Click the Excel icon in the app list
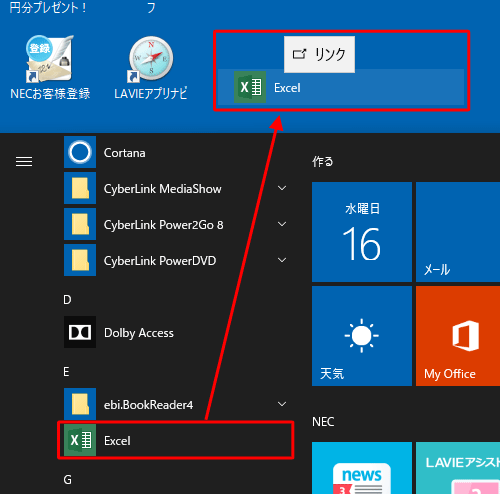This screenshot has height=494, width=500. click(x=80, y=440)
